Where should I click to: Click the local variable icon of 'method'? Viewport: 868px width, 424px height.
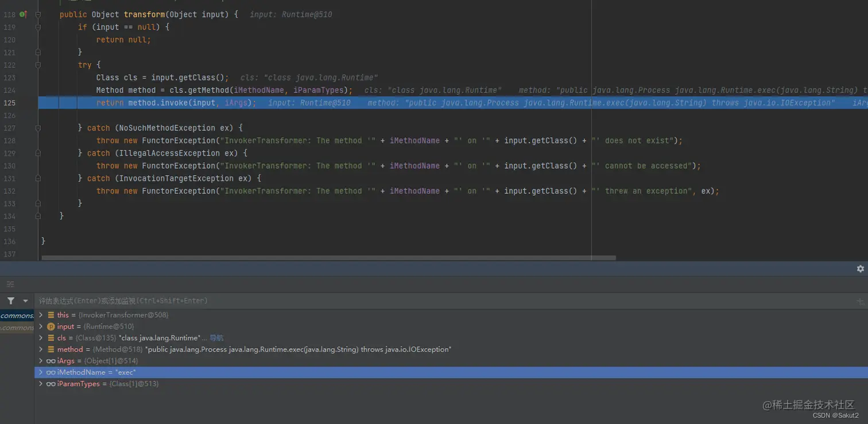[x=51, y=349]
